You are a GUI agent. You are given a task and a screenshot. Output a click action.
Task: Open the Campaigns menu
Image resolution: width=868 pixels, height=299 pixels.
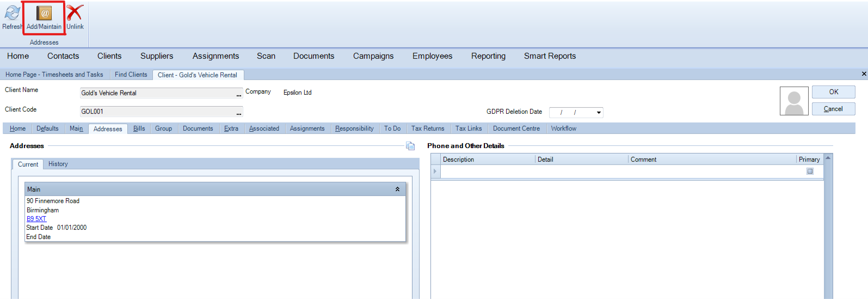pyautogui.click(x=373, y=56)
